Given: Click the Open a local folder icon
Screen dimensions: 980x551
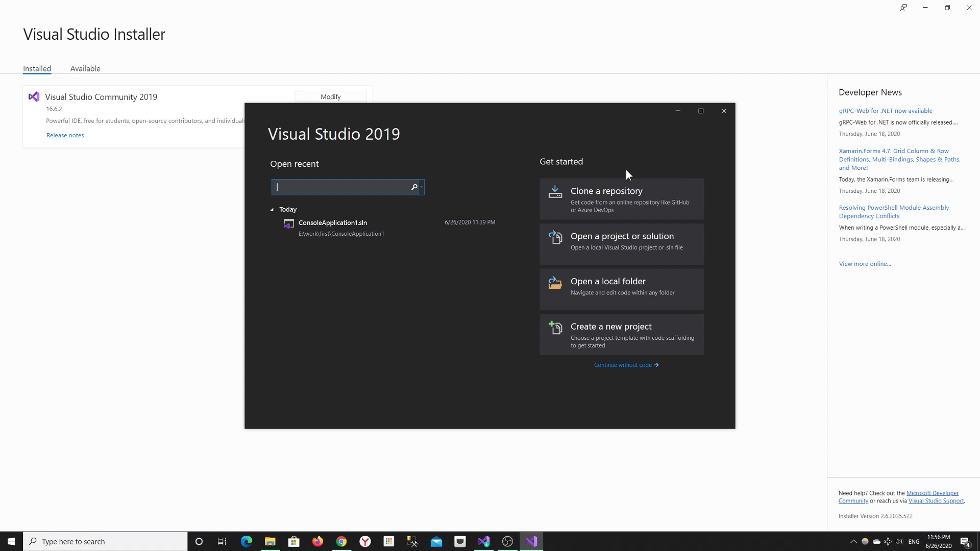Looking at the screenshot, I should click(555, 283).
